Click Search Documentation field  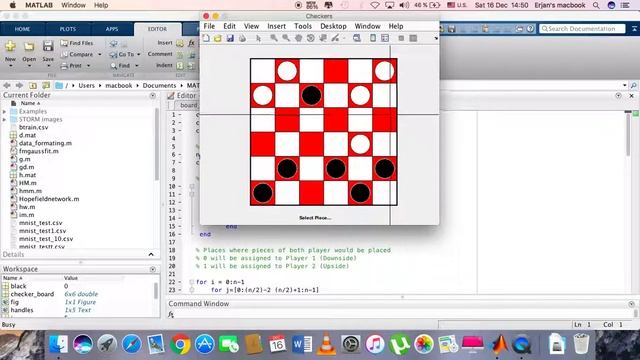[x=582, y=29]
